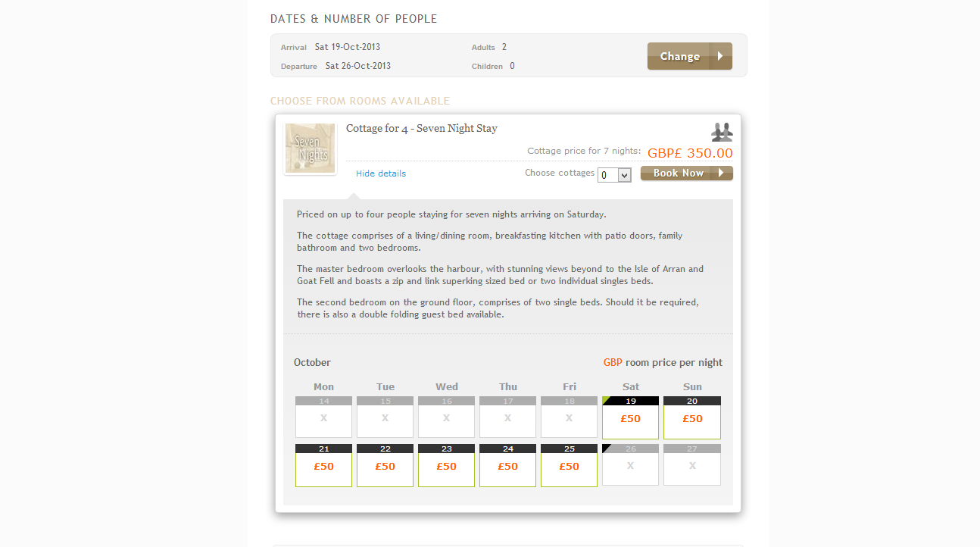This screenshot has width=980, height=547.
Task: Pick Monday 21 in the calendar
Action: [x=323, y=465]
